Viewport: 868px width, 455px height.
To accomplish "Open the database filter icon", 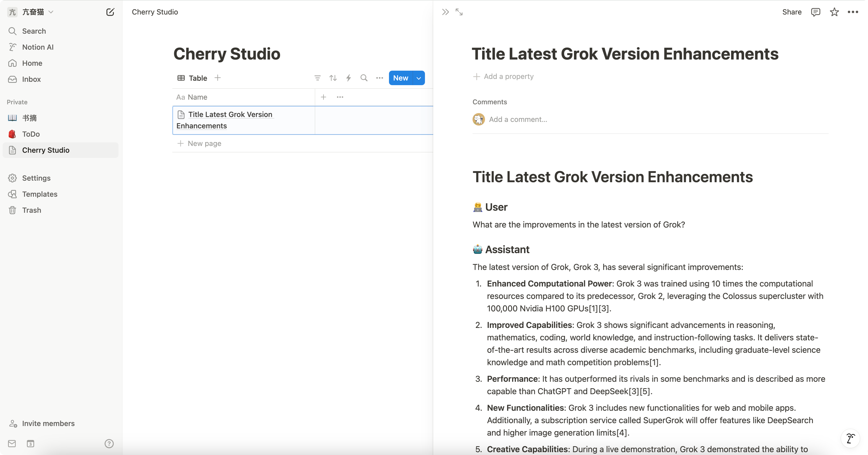I will 317,78.
